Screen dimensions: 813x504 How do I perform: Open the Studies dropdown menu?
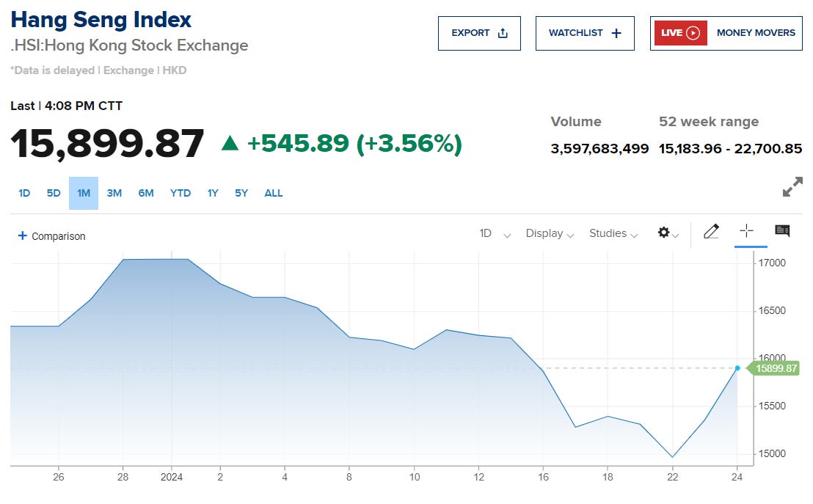[613, 233]
